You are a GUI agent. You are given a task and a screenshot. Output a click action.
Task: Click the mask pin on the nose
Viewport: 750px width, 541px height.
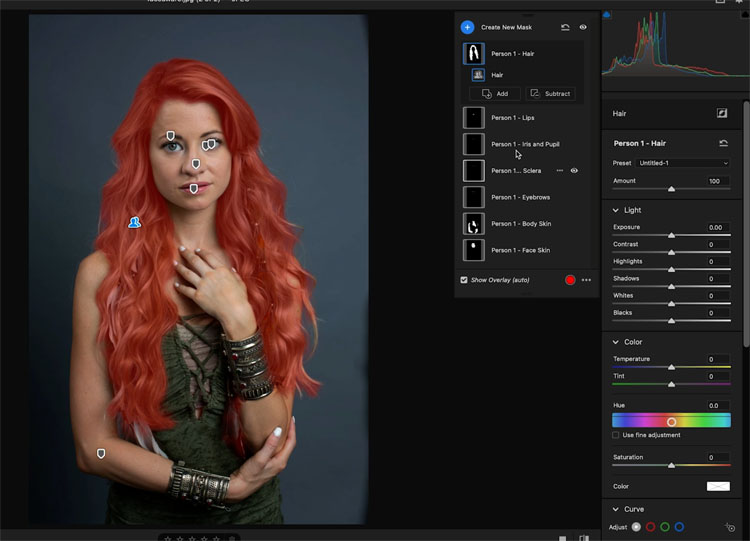pyautogui.click(x=196, y=164)
